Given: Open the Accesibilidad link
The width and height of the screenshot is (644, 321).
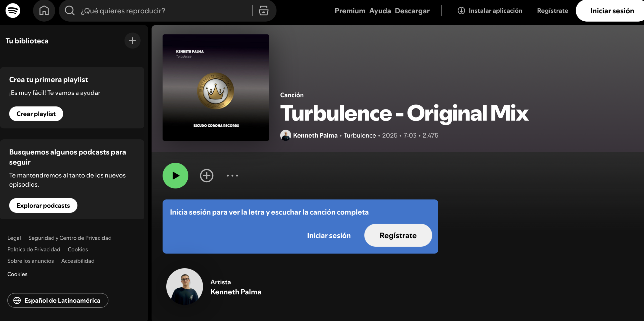Looking at the screenshot, I should coord(78,261).
